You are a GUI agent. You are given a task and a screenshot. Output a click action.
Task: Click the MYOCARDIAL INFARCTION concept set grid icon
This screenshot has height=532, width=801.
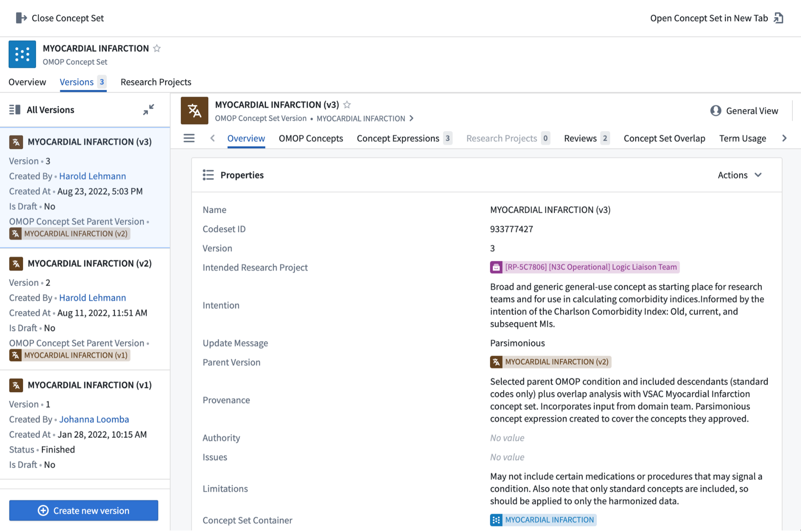(22, 55)
